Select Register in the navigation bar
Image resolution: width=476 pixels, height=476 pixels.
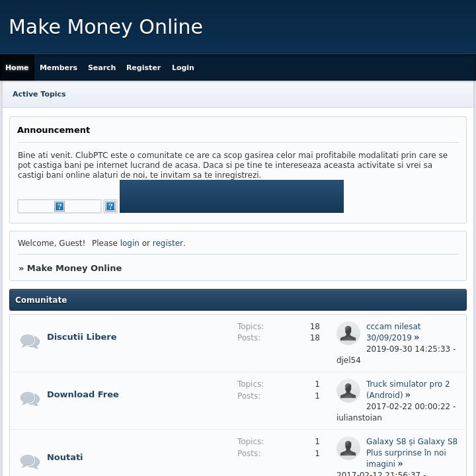(143, 67)
